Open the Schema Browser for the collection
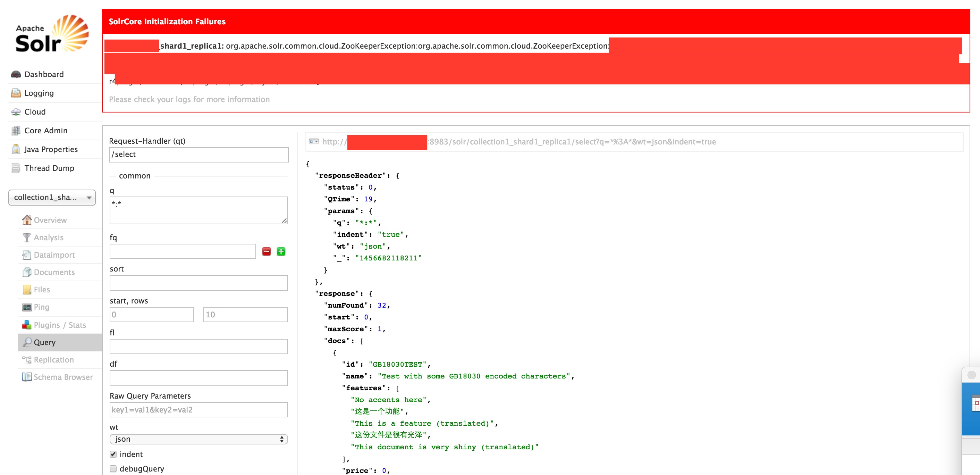The height and width of the screenshot is (475, 980). pyautogui.click(x=63, y=377)
